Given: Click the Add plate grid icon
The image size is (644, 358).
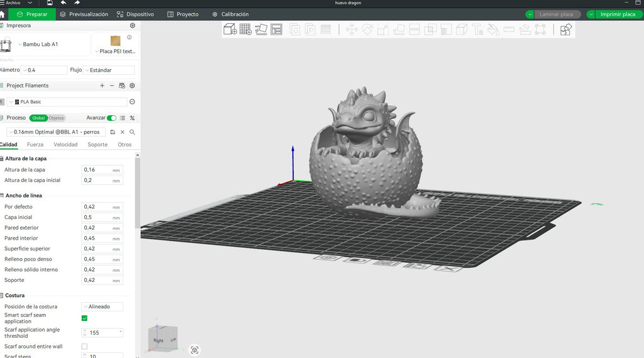Looking at the screenshot, I should (x=246, y=29).
